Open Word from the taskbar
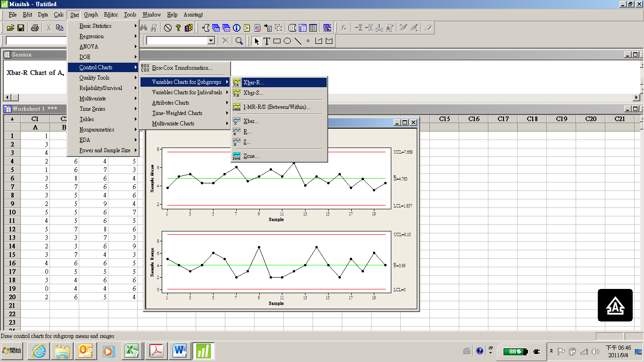The height and width of the screenshot is (362, 644). (180, 351)
